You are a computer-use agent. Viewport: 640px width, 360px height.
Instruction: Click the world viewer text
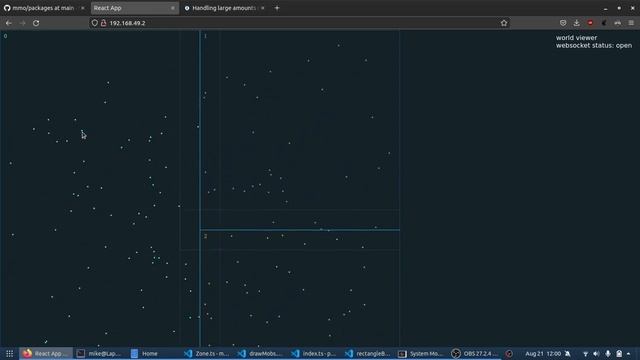[576, 38]
